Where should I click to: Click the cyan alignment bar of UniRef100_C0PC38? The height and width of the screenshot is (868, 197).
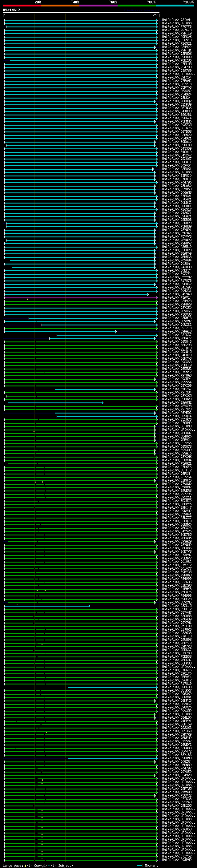[112, 687]
